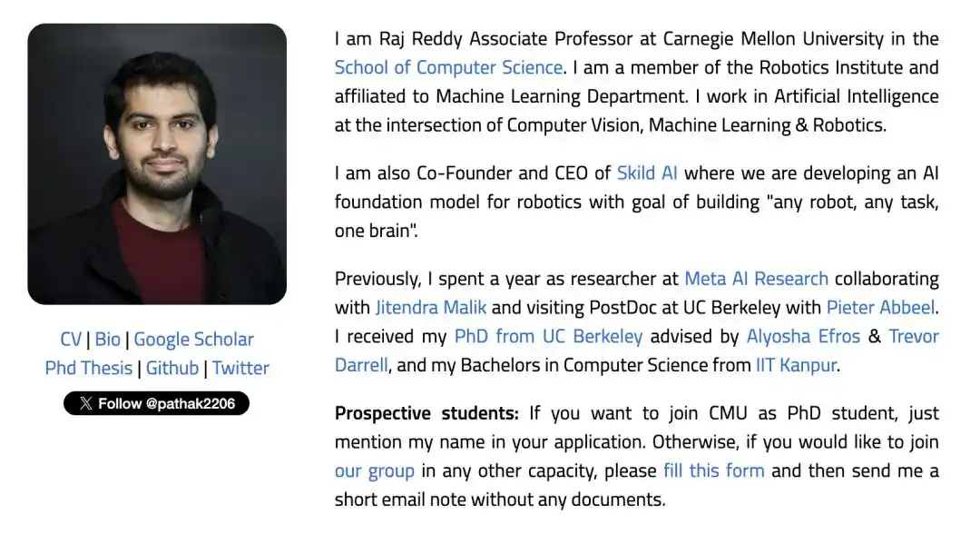Click the profile portrait photo
This screenshot has width=980, height=534.
coord(157,163)
